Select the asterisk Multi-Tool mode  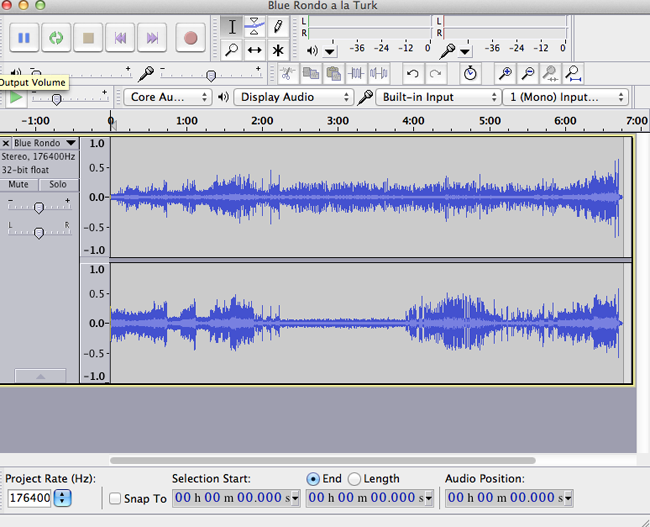click(278, 50)
